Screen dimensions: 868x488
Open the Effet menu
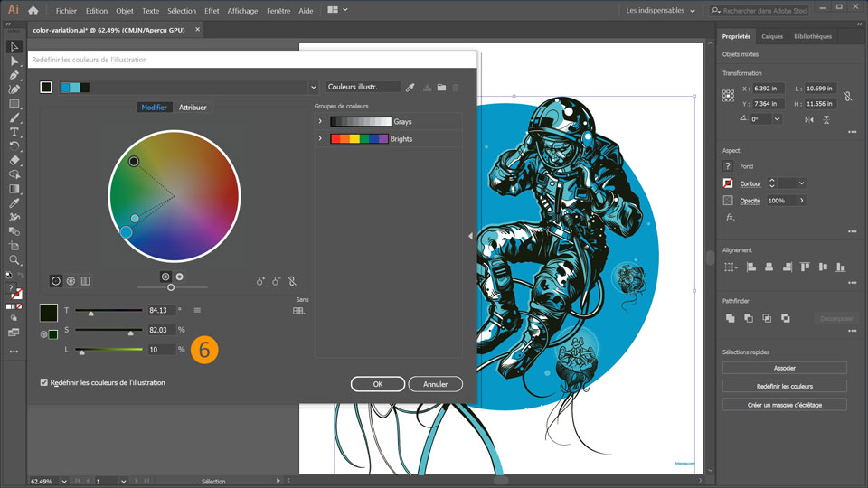coord(212,11)
